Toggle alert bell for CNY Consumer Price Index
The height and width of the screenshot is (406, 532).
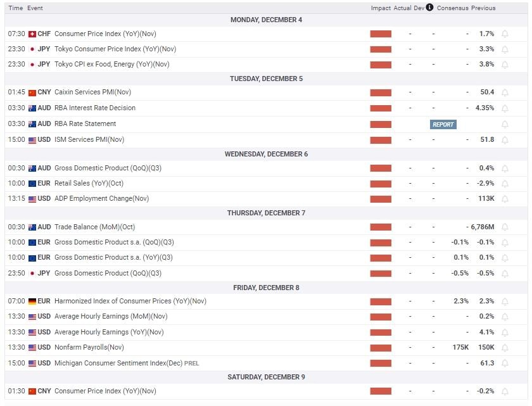point(505,391)
